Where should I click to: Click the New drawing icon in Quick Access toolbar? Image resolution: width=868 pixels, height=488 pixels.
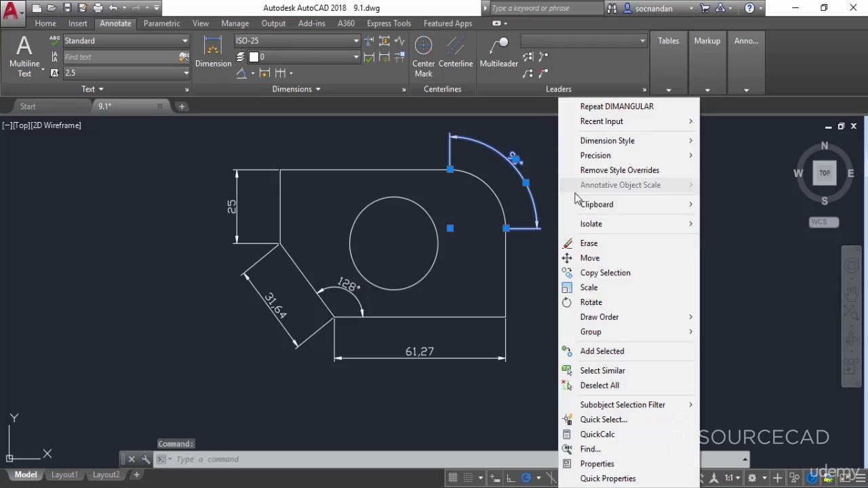click(x=37, y=8)
